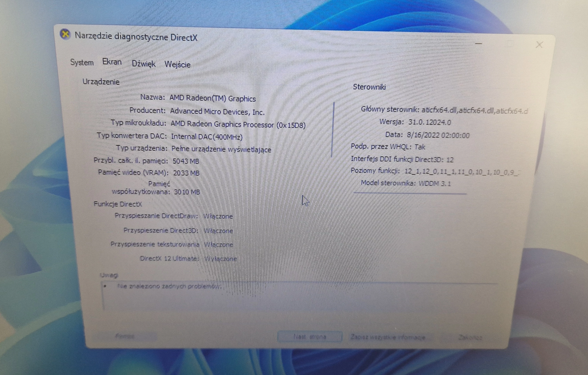Select the name 'AMD Radeon(TM) Graphics'
588x375 pixels.
(x=212, y=98)
